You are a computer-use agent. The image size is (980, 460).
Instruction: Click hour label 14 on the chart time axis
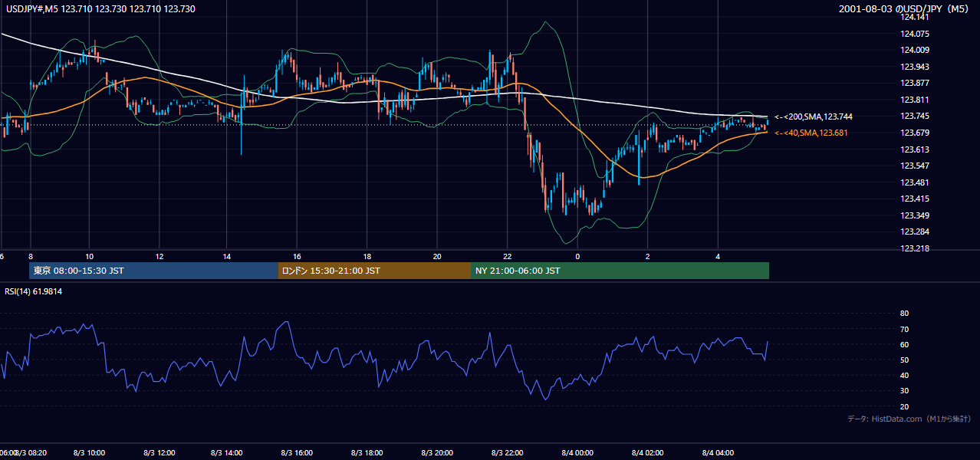click(x=227, y=256)
